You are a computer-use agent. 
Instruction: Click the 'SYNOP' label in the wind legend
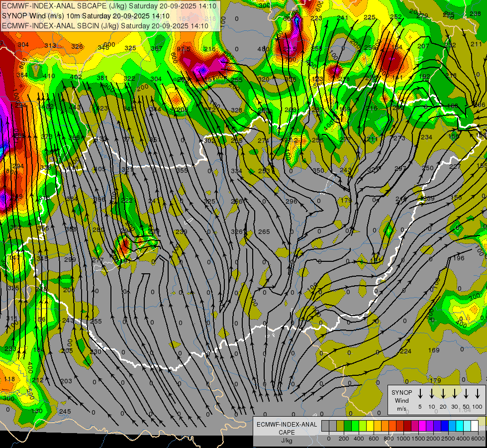click(401, 392)
